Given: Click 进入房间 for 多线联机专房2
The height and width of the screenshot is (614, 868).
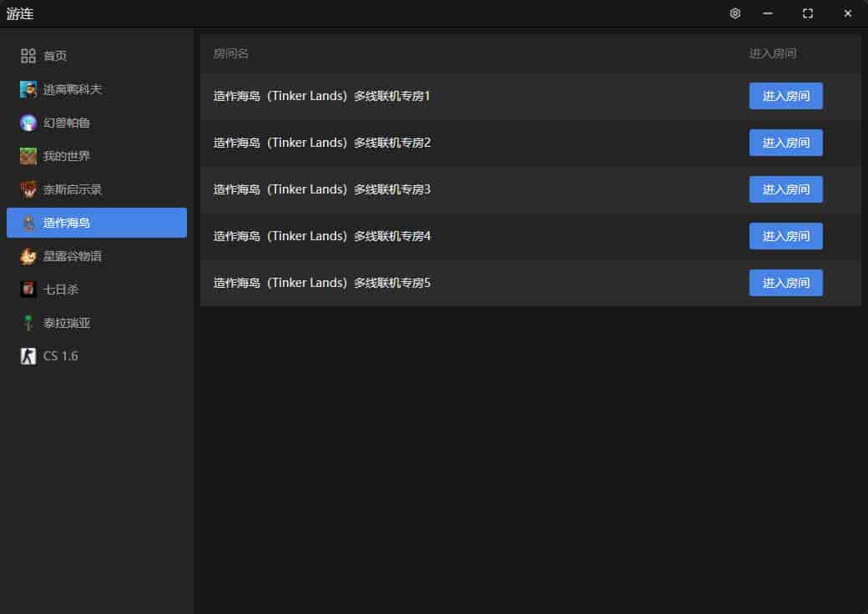Looking at the screenshot, I should (x=785, y=143).
